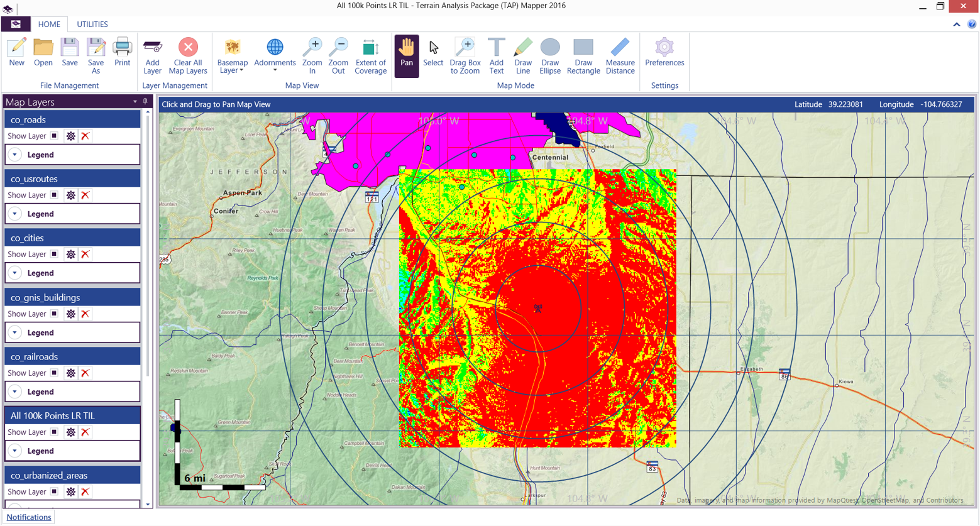Open the Adornments dropdown menu
980x526 pixels.
pyautogui.click(x=275, y=55)
